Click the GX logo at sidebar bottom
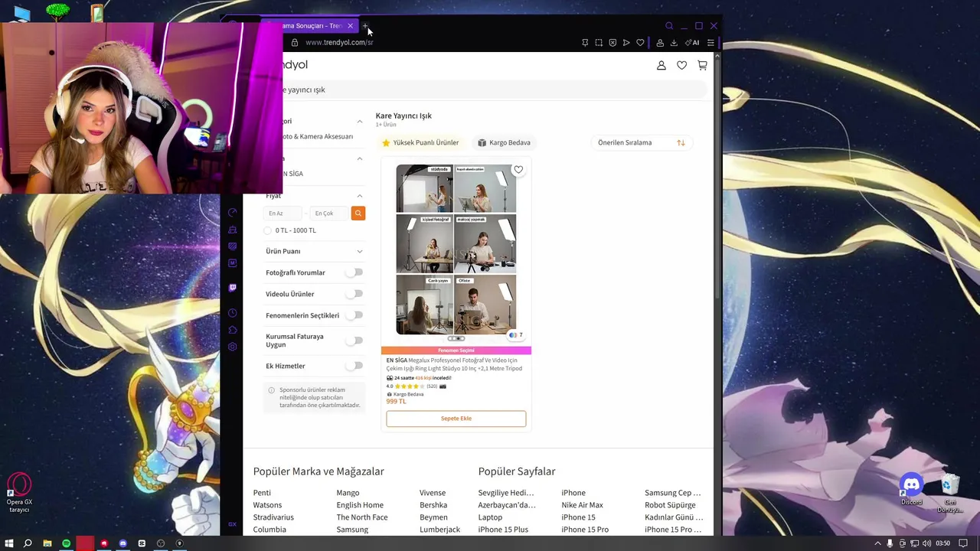The width and height of the screenshot is (980, 551). click(232, 524)
